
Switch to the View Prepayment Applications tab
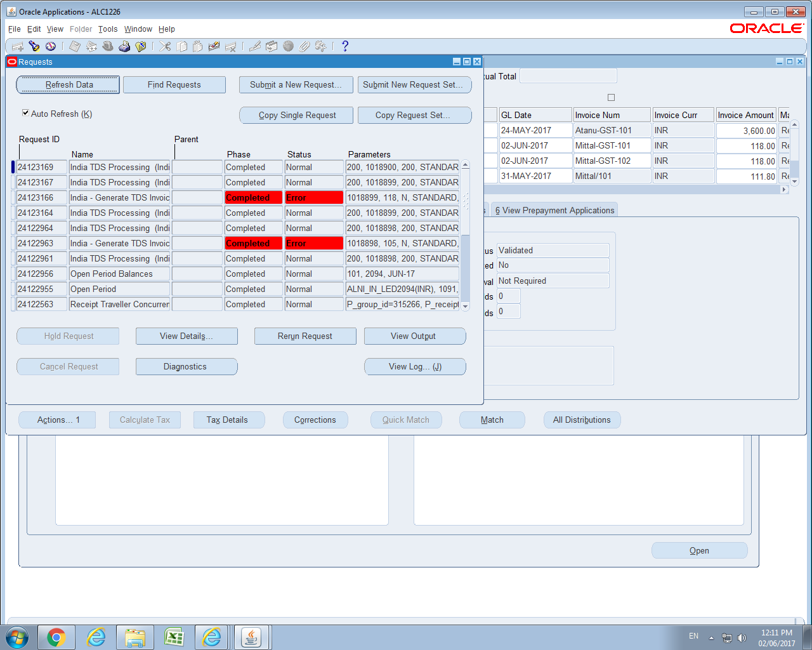[554, 209]
